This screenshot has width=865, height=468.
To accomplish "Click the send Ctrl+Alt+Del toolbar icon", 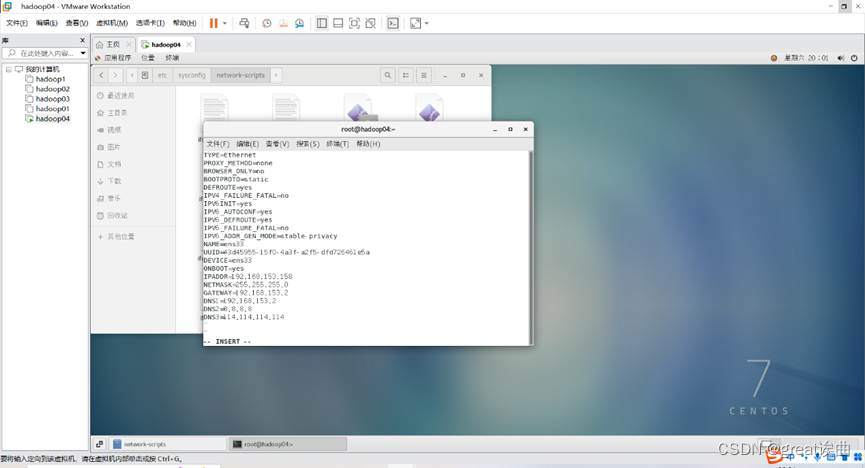I will click(x=244, y=23).
